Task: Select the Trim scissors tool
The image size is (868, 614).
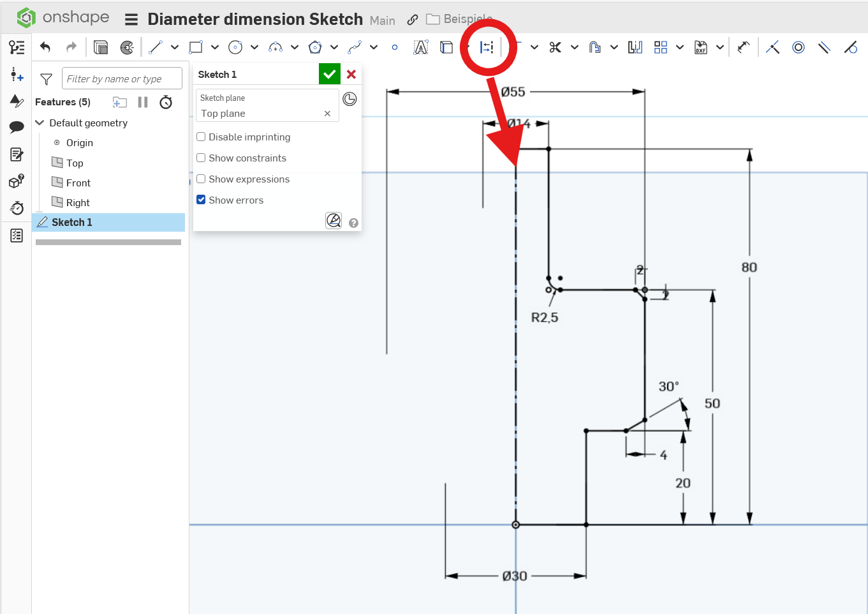Action: click(555, 47)
